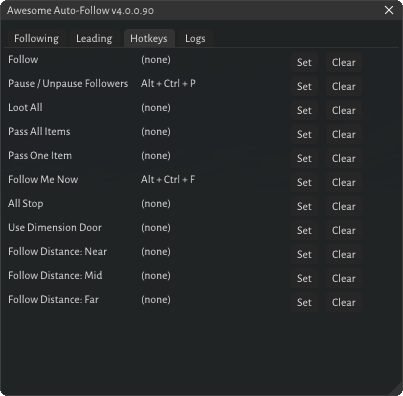The width and height of the screenshot is (403, 396).
Task: Click the Loot All label
Action: tap(25, 107)
